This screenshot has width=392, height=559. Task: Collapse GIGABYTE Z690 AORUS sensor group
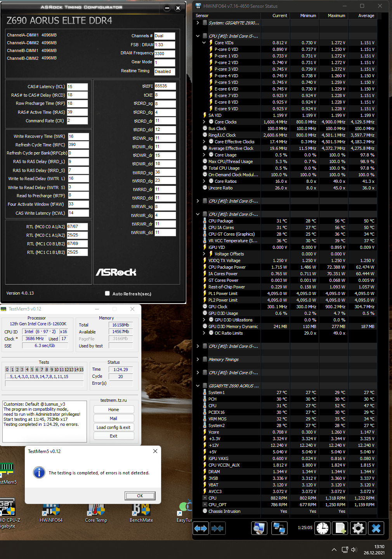click(x=198, y=386)
